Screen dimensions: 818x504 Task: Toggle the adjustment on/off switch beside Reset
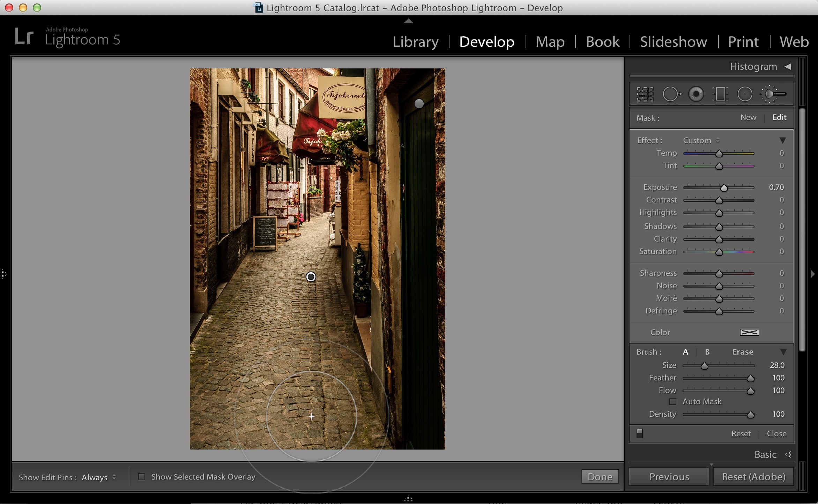tap(639, 433)
